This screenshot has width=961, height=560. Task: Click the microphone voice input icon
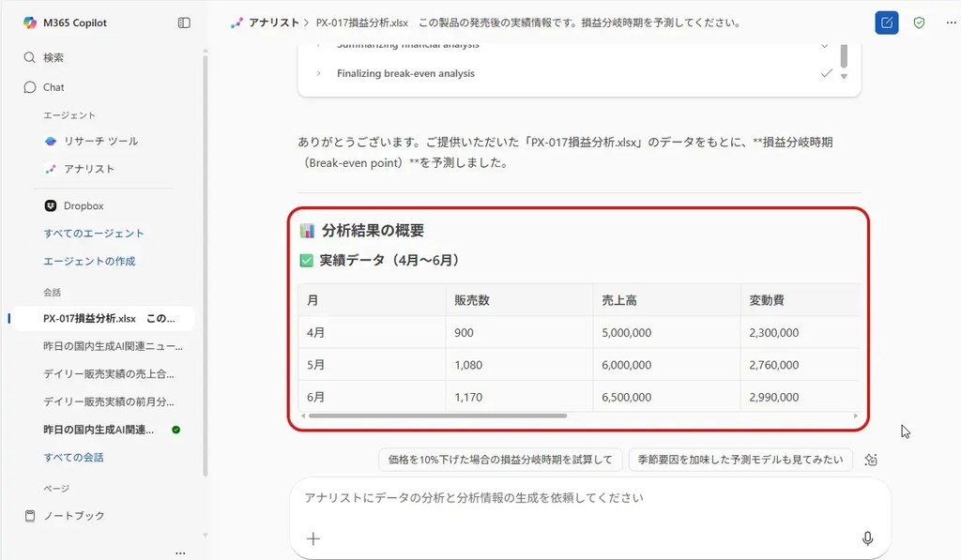(x=867, y=538)
